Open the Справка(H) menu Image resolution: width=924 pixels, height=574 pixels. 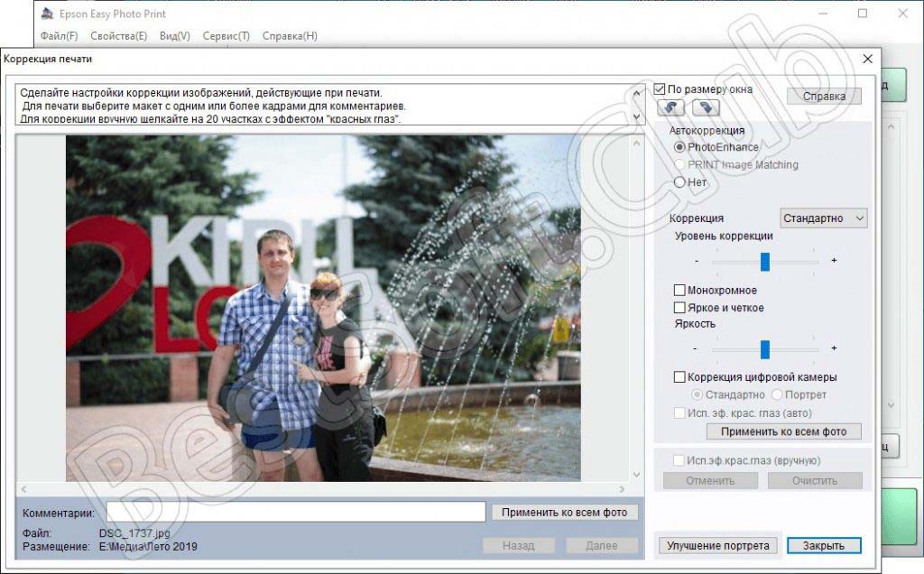[290, 36]
